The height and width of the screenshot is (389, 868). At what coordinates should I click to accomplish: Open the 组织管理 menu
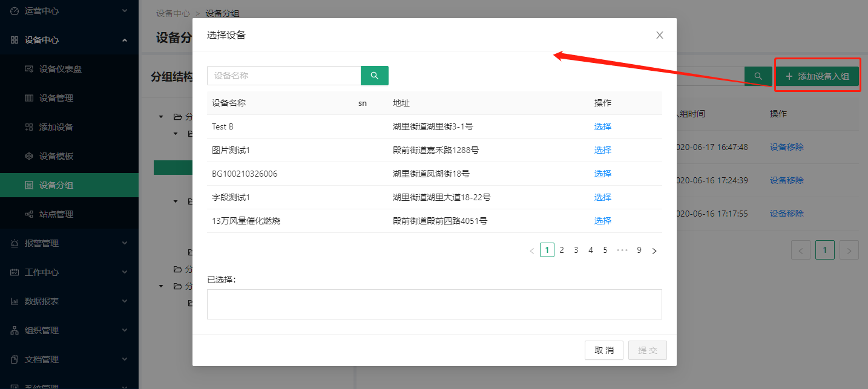tap(69, 330)
